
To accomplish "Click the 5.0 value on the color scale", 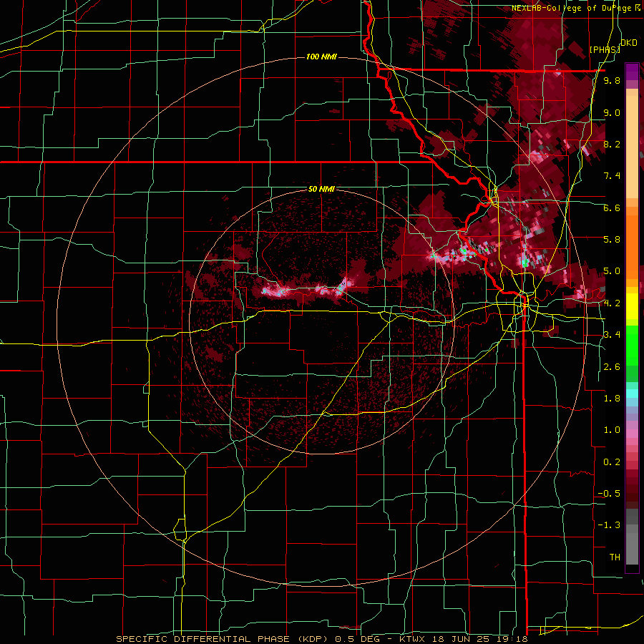I will [612, 271].
